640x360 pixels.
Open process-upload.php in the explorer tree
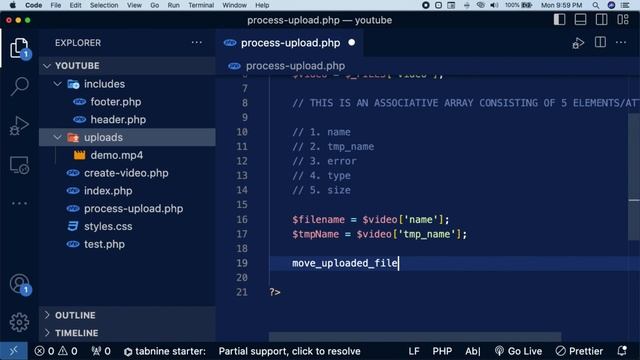pyautogui.click(x=133, y=209)
